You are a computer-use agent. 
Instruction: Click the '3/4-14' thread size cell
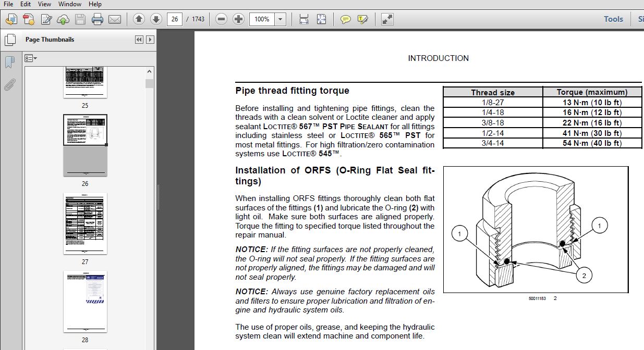[493, 143]
